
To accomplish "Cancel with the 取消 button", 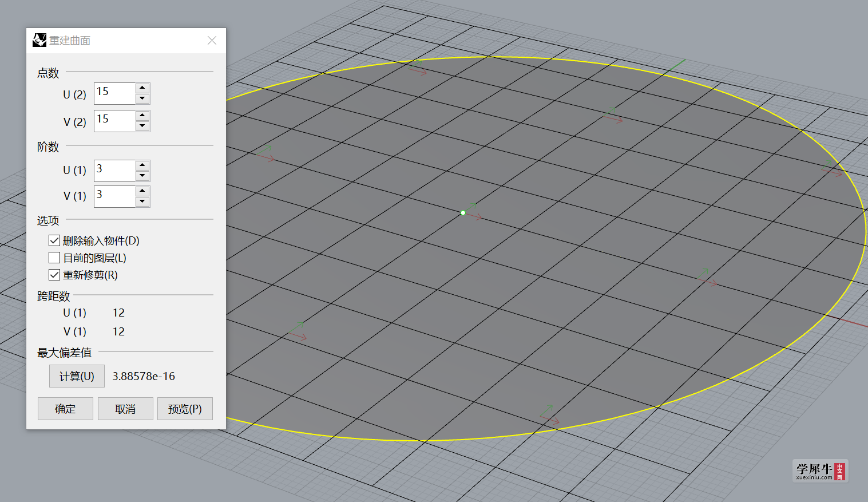I will tap(125, 409).
